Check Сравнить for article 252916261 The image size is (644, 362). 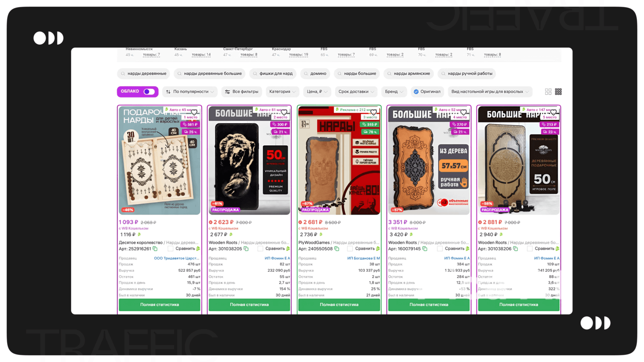point(170,249)
